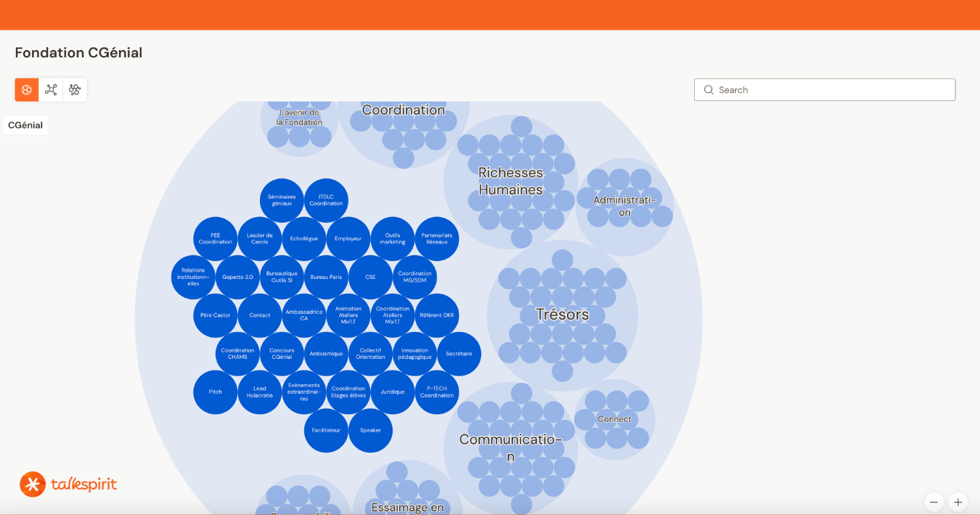Select the Employeur role
This screenshot has width=980, height=515.
pos(348,239)
